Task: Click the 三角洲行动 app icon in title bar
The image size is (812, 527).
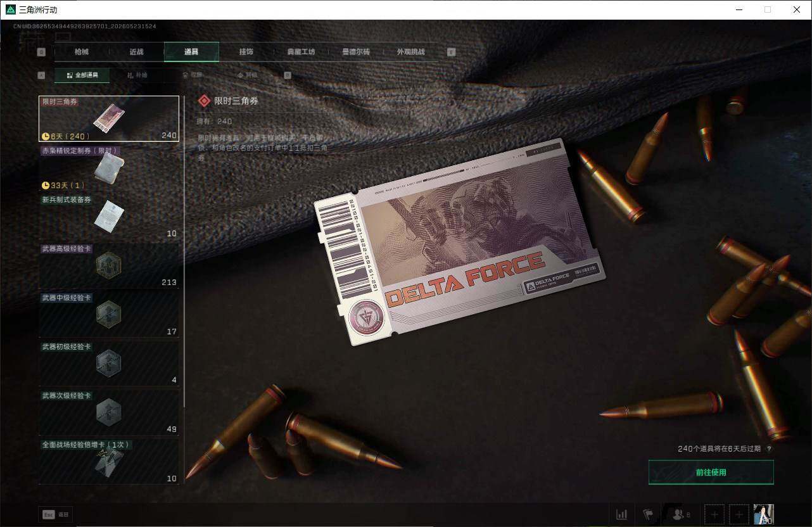Action: (10, 10)
